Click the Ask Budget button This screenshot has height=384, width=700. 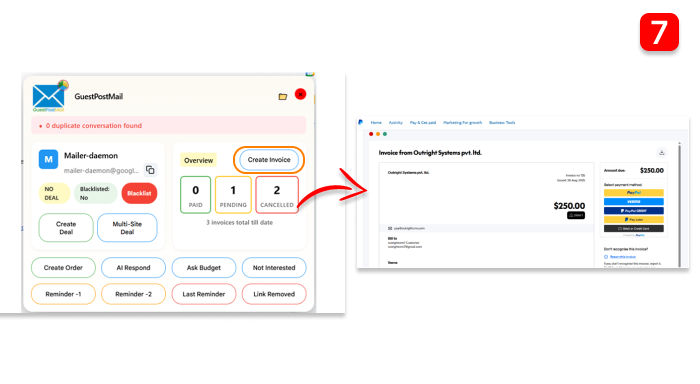(204, 268)
